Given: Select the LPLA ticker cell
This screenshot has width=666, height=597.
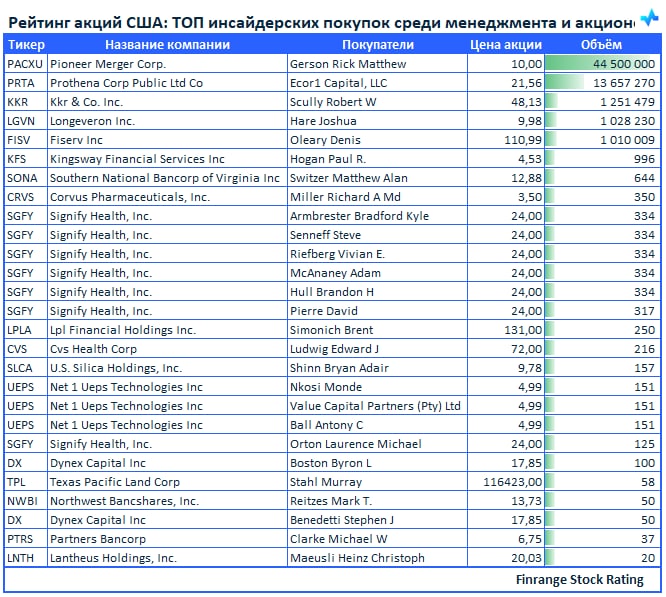Looking at the screenshot, I should tap(25, 330).
